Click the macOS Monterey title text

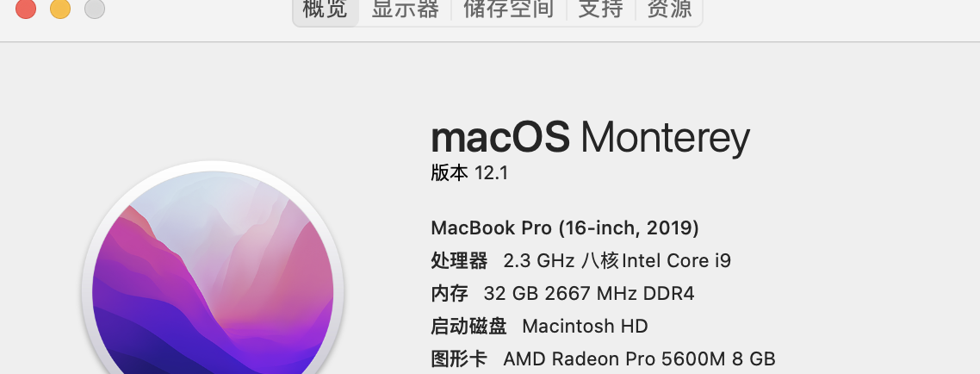[x=590, y=138]
